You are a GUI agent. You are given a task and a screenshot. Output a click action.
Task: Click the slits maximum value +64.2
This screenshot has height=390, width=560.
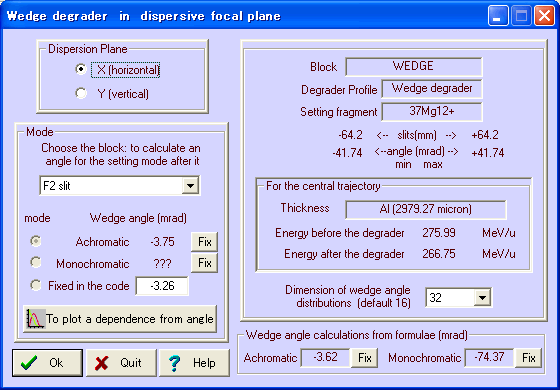pos(485,135)
